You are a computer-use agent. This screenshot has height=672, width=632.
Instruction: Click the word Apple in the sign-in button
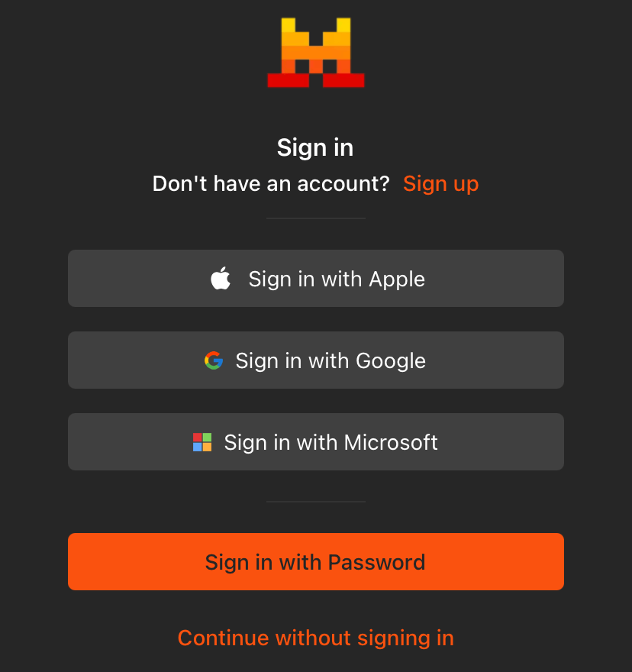[397, 279]
